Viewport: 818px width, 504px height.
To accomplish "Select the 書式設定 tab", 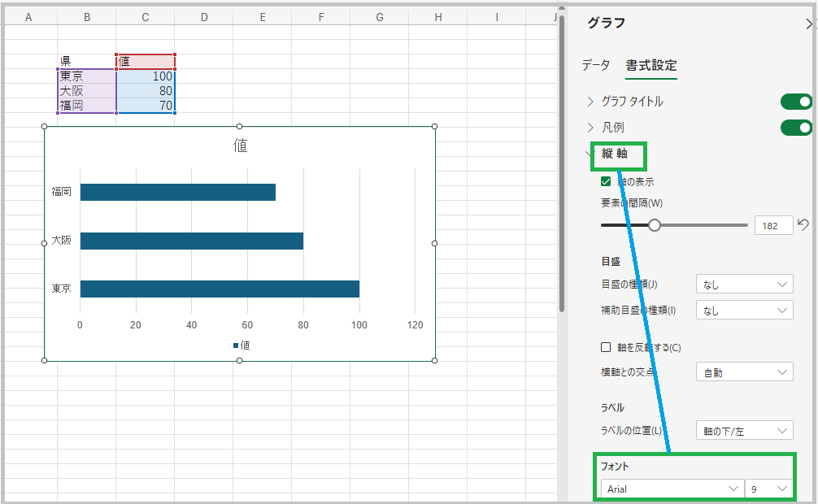I will [651, 66].
